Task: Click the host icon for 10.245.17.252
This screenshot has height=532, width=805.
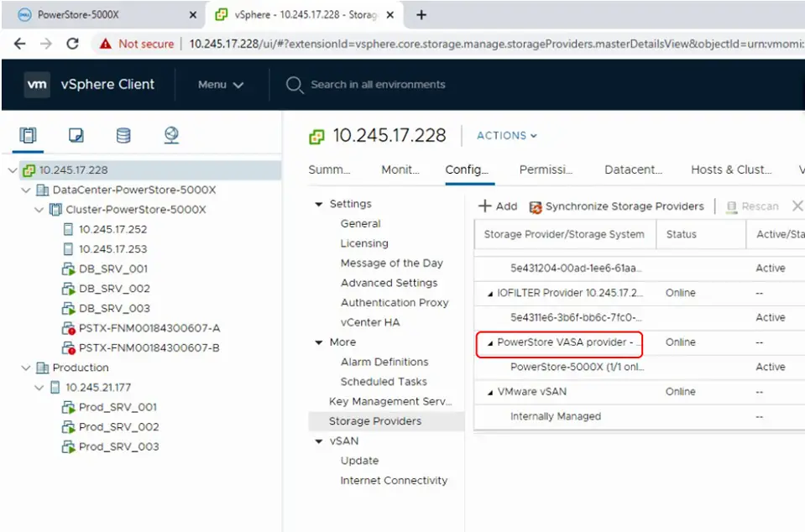Action: (x=68, y=229)
